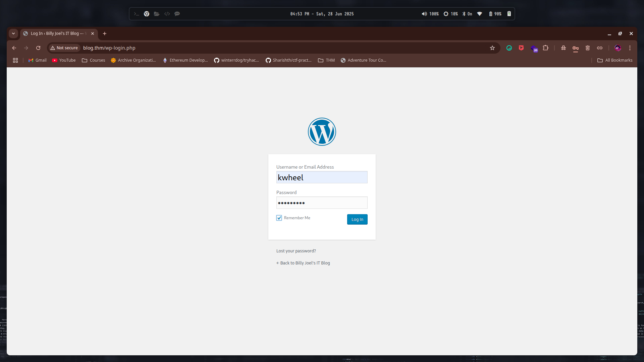Select the Log In Billy Joel's Blog tab
644x362 pixels.
[x=57, y=34]
